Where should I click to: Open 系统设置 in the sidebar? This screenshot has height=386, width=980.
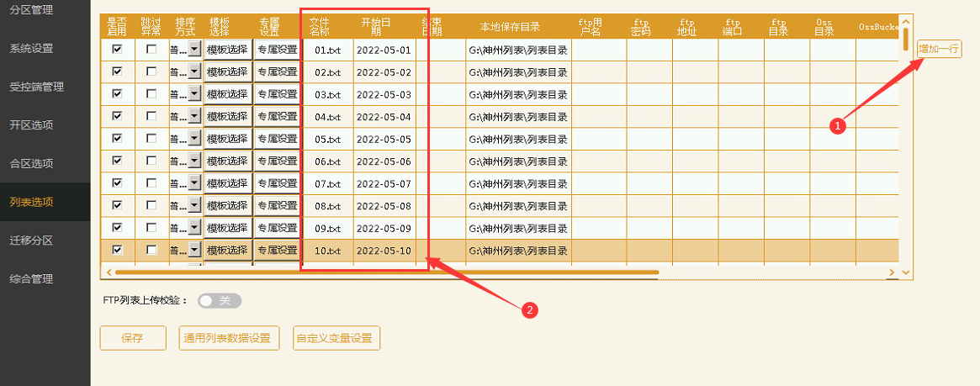[x=31, y=48]
